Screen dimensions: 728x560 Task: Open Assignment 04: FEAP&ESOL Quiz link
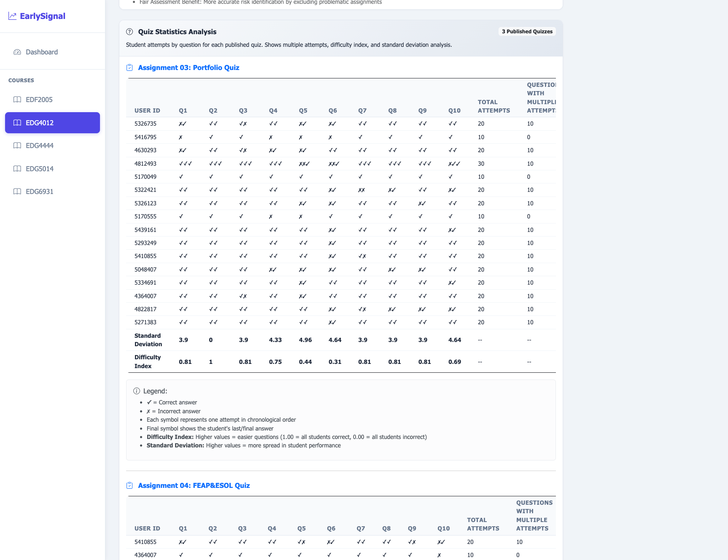pyautogui.click(x=194, y=485)
